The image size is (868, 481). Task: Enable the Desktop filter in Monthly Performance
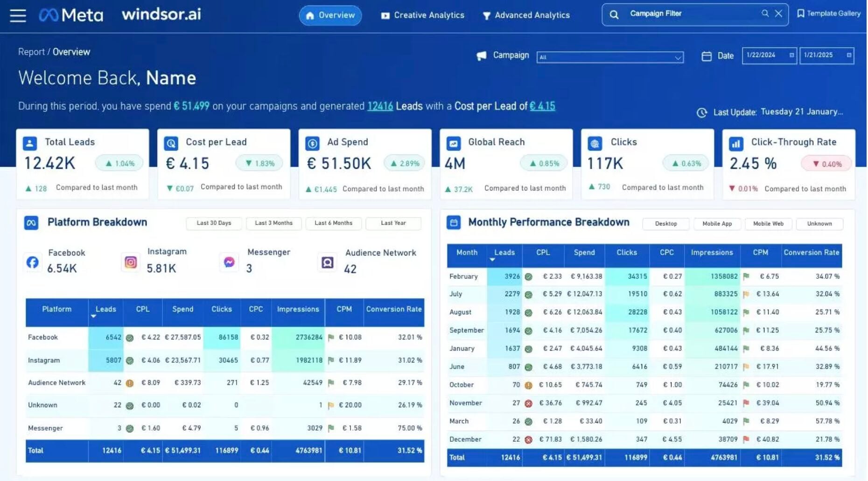click(665, 224)
